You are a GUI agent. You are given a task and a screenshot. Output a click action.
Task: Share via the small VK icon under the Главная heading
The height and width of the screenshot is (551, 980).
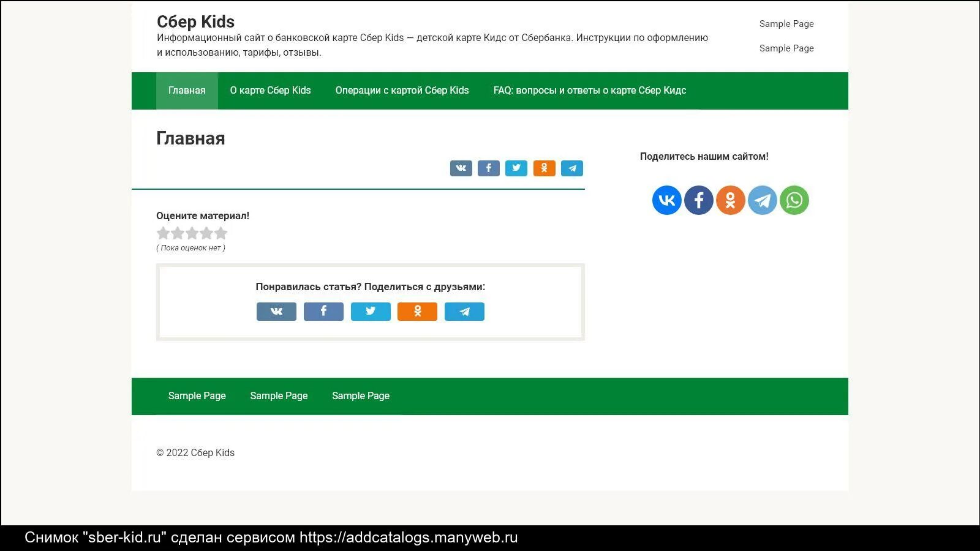click(461, 168)
